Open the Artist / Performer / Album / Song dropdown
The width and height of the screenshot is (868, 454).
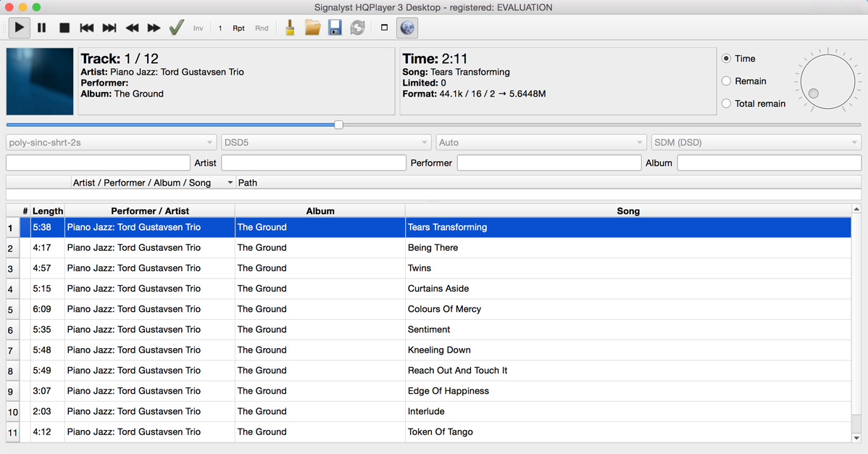(153, 183)
